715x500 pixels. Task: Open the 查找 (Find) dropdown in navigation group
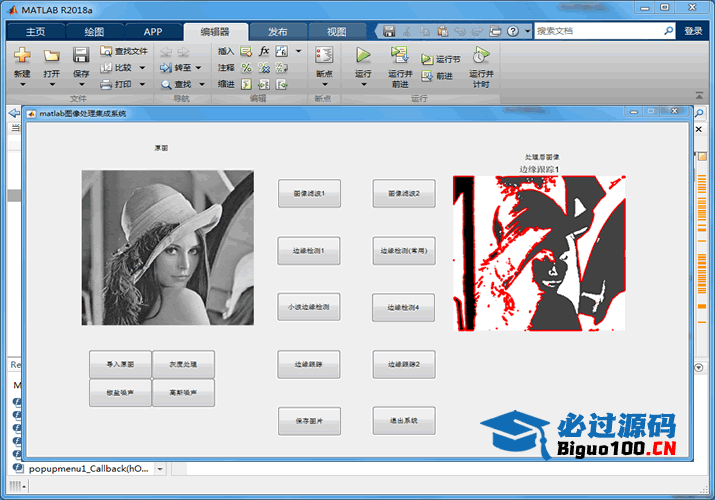(201, 85)
